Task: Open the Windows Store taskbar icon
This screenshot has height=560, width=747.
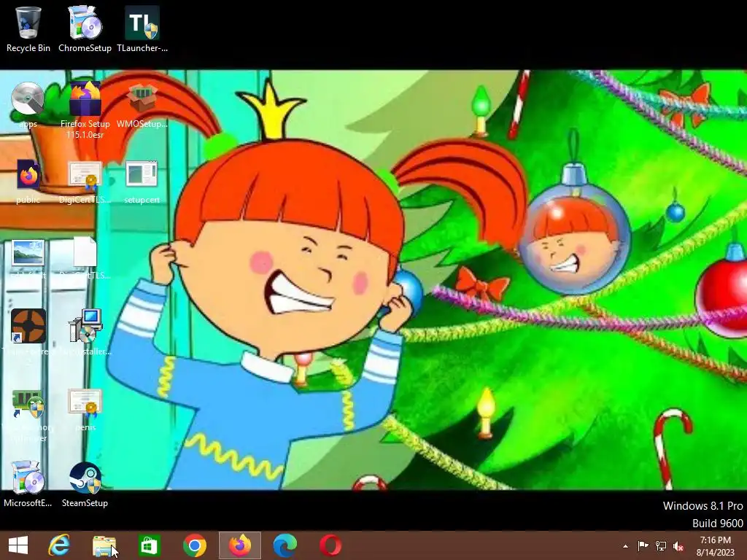Action: [x=149, y=545]
